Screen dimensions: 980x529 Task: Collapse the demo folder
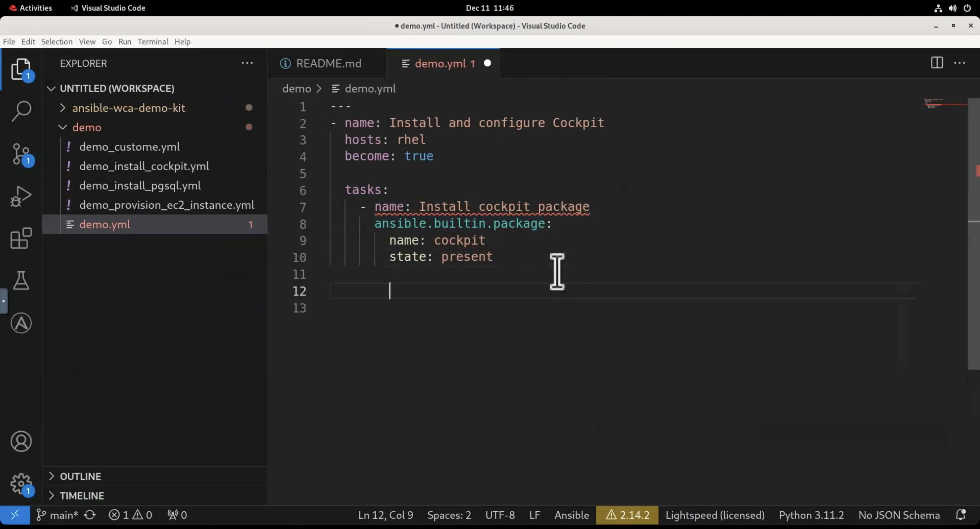(155, 127)
